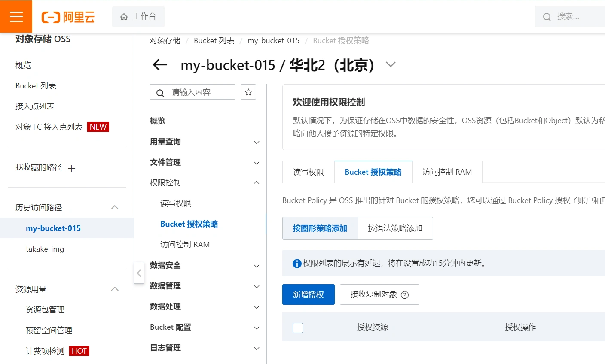This screenshot has width=605, height=364.
Task: Open the bucket switcher dropdown chevron
Action: [390, 65]
